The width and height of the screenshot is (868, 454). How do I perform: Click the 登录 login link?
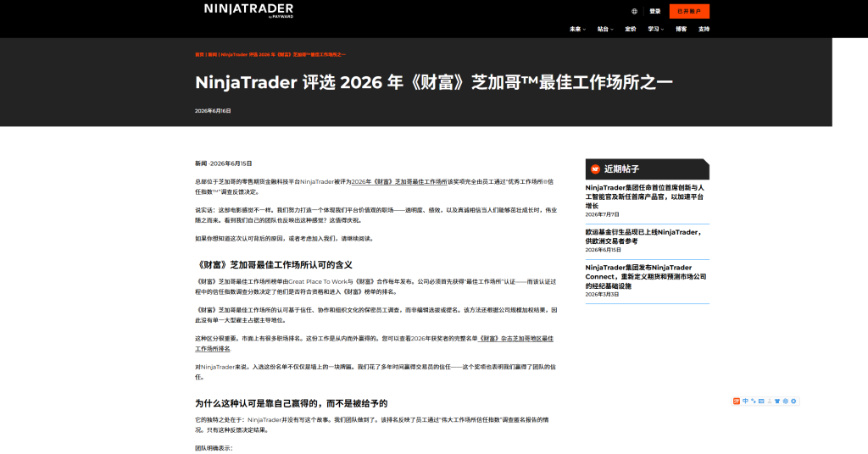pyautogui.click(x=655, y=11)
